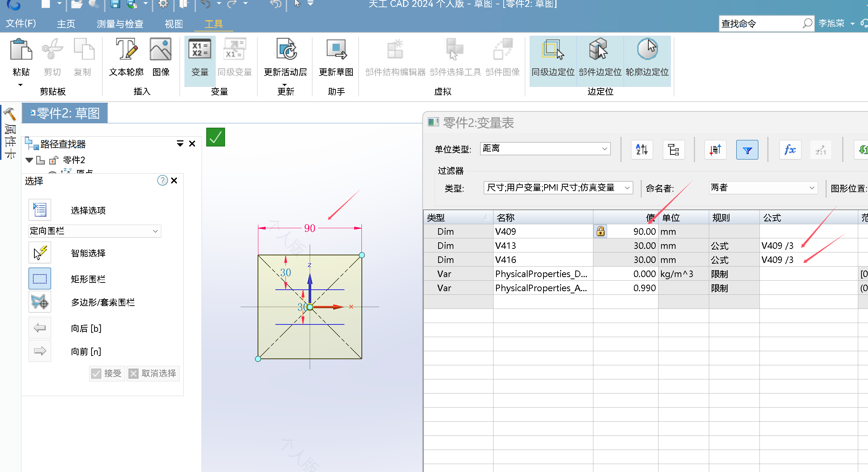This screenshot has width=868, height=472.
Task: Expand the Update Active Layer dropdown arrow
Action: tap(285, 85)
